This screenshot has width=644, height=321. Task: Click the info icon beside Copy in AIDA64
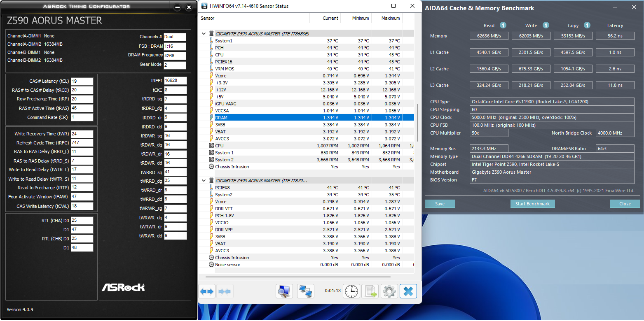[x=587, y=26]
